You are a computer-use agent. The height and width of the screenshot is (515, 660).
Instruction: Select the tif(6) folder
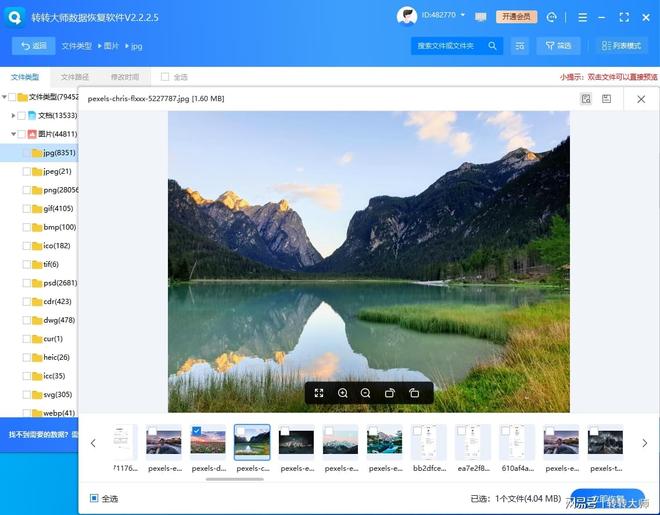[x=45, y=264]
